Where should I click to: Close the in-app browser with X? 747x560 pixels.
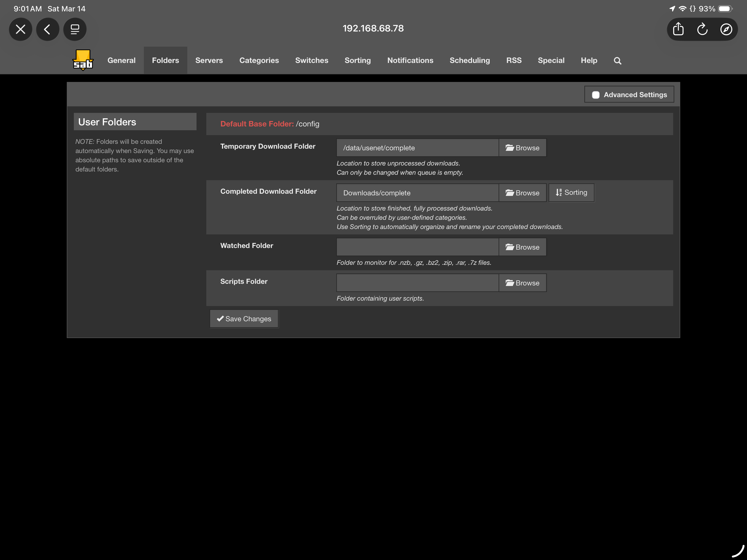[21, 29]
